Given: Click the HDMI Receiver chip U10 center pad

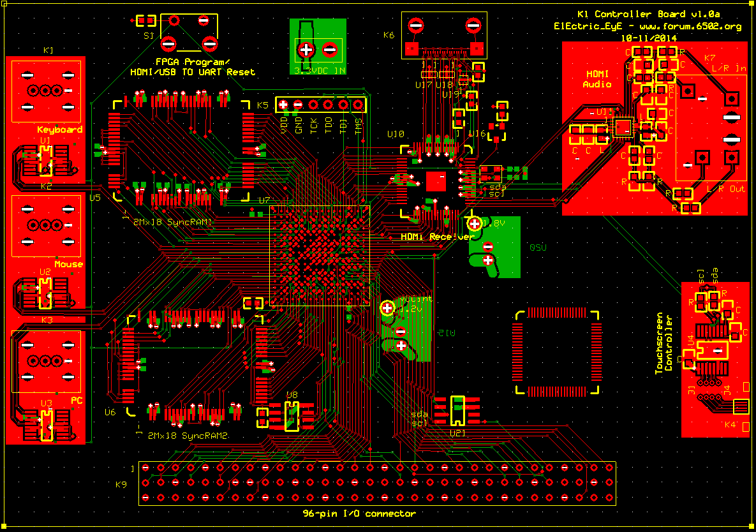Looking at the screenshot, I should coord(436,181).
